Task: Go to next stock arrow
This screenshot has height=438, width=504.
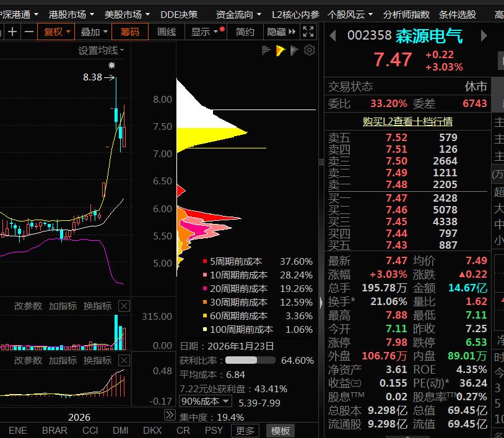Action: coord(484,35)
